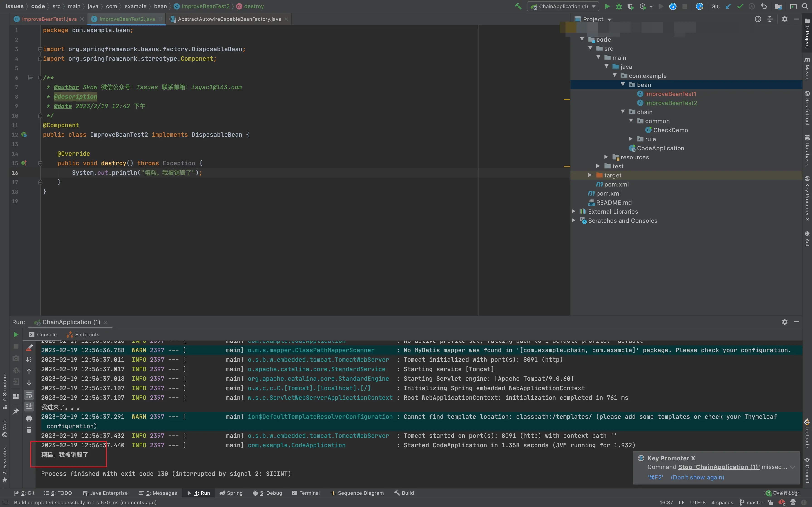Screen dimensions: 812x507
Task: Click Git rollback undo arrow icon
Action: pos(764,6)
